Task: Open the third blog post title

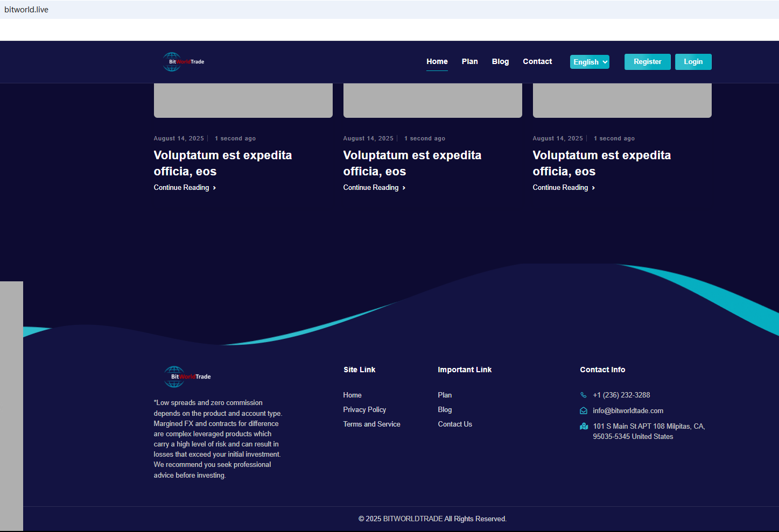Action: (x=601, y=163)
